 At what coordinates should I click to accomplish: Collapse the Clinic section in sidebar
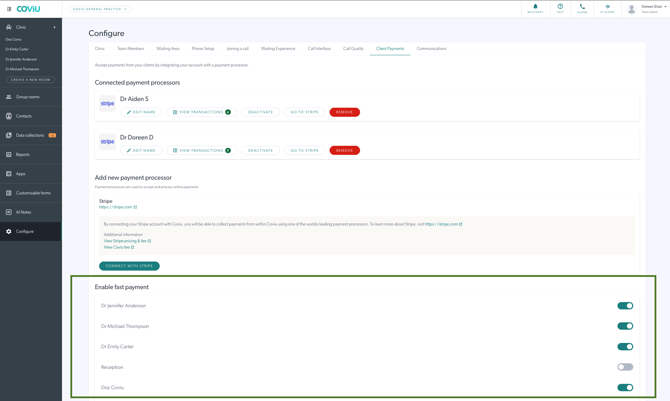coord(54,27)
